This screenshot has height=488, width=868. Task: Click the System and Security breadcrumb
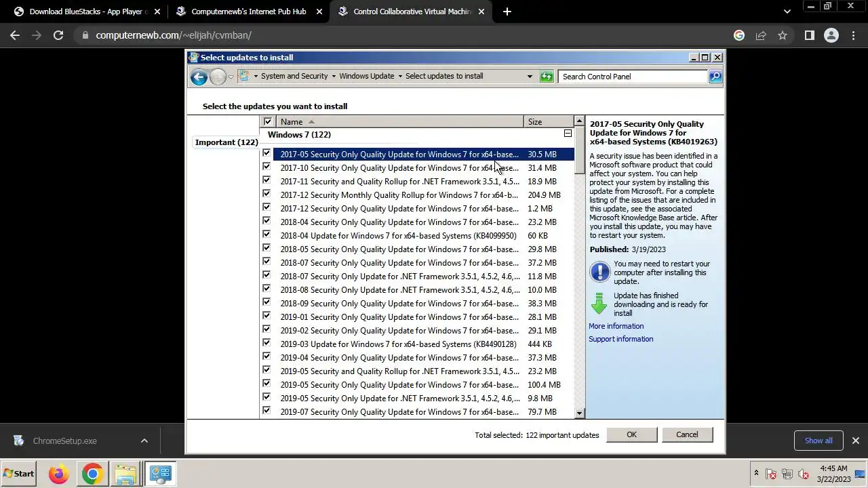tap(294, 76)
